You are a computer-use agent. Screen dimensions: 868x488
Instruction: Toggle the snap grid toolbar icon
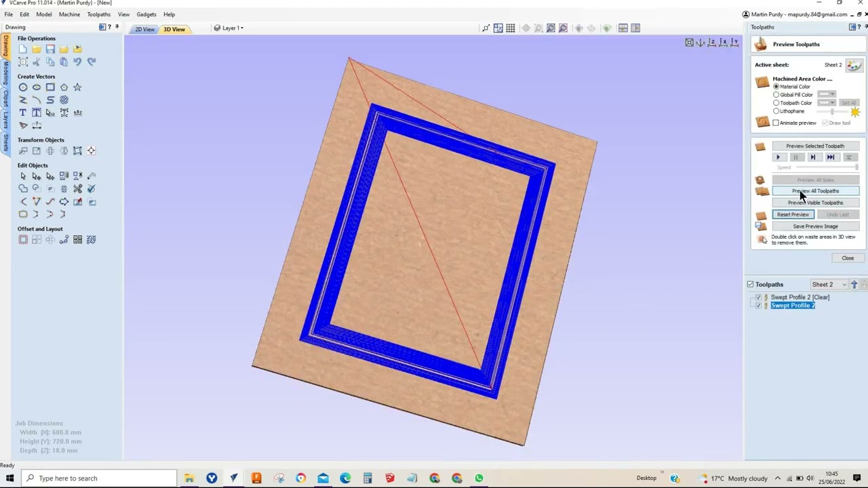coord(511,28)
